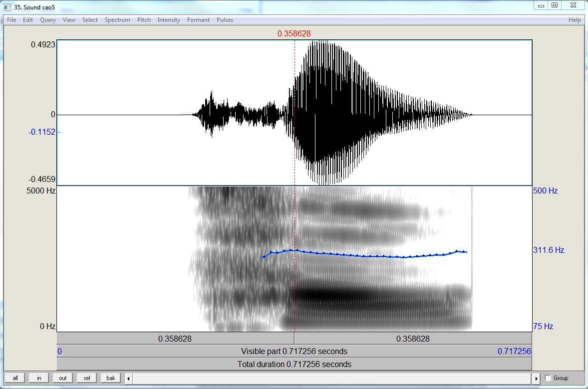Click the 'all' zoom button
Image resolution: width=588 pixels, height=389 pixels.
click(15, 378)
